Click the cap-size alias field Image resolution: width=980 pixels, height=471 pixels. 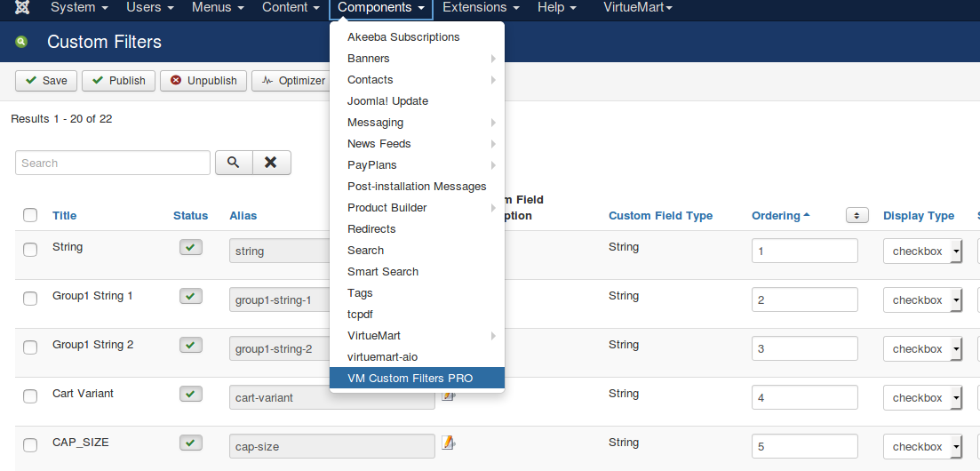point(332,446)
